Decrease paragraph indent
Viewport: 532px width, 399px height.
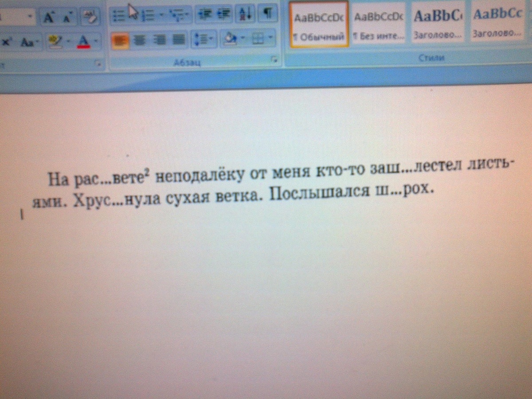point(204,14)
